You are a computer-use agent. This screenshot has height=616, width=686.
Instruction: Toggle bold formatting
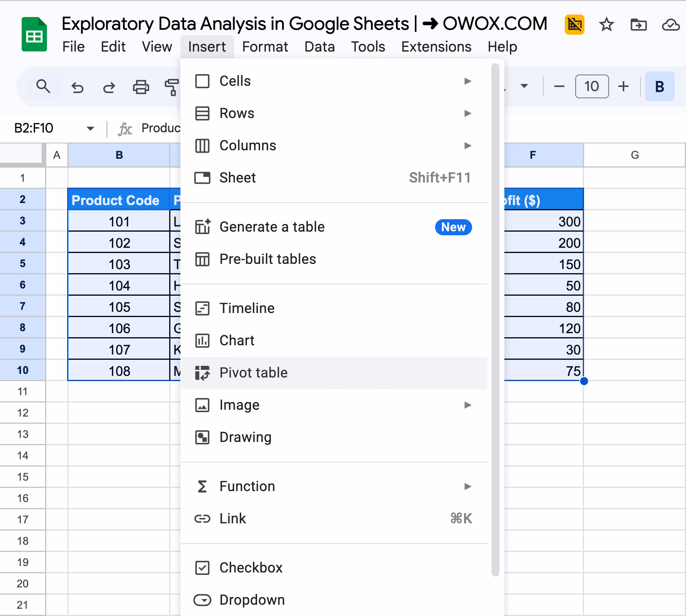[x=659, y=86]
